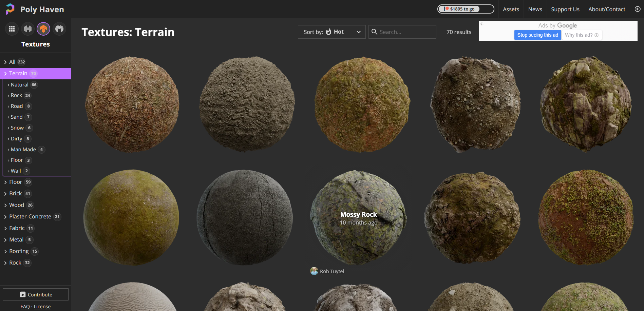This screenshot has height=311, width=644.
Task: Expand the Rock 32 top-level category
Action: [36, 263]
